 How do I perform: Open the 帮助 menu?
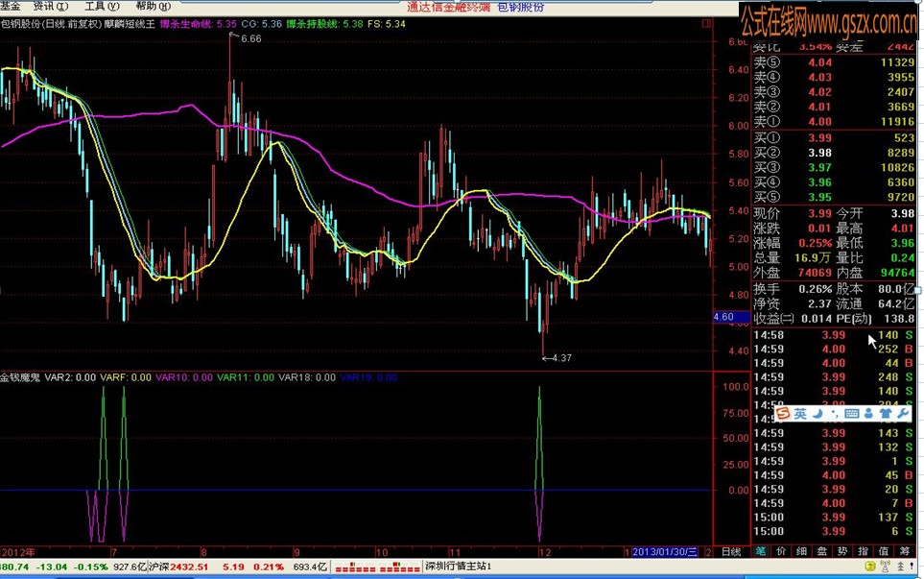click(153, 6)
